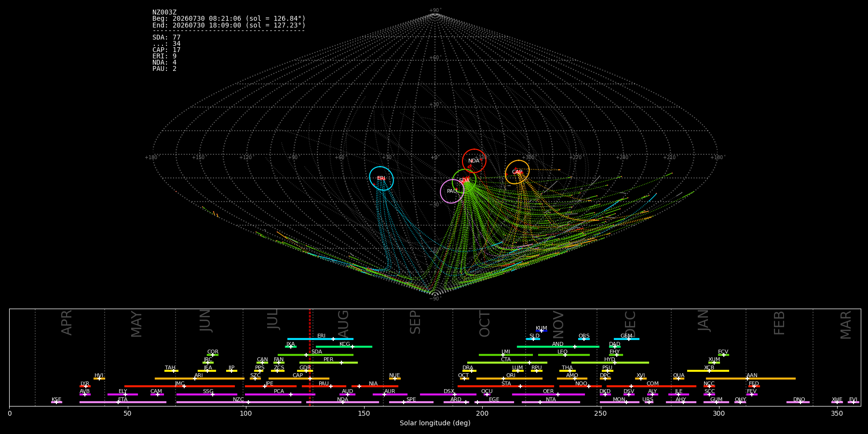Click the GEM shower bar in December

pyautogui.click(x=626, y=339)
